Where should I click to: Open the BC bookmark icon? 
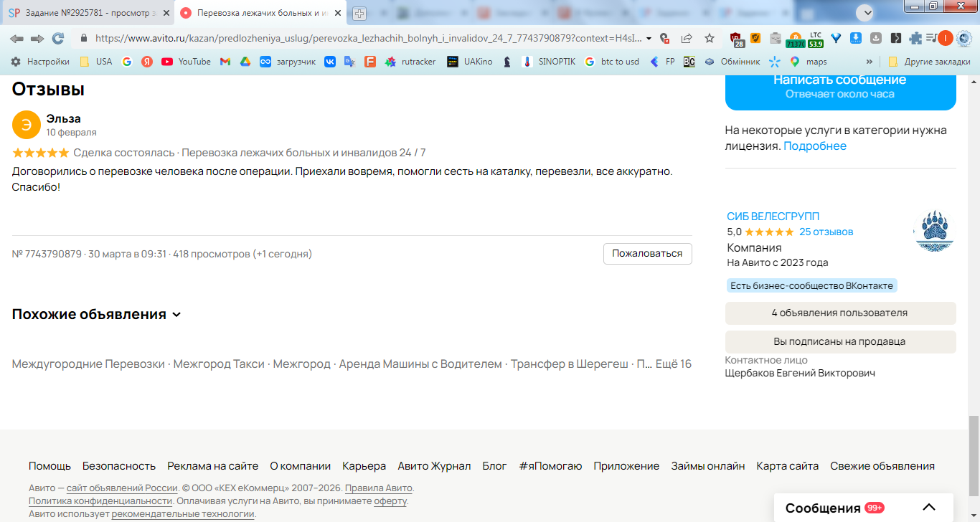689,62
